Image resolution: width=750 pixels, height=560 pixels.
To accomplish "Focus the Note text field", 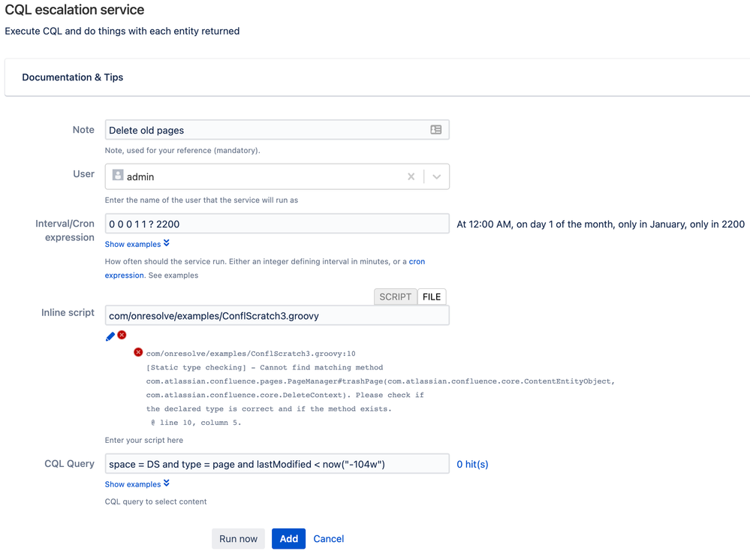I will (x=277, y=130).
